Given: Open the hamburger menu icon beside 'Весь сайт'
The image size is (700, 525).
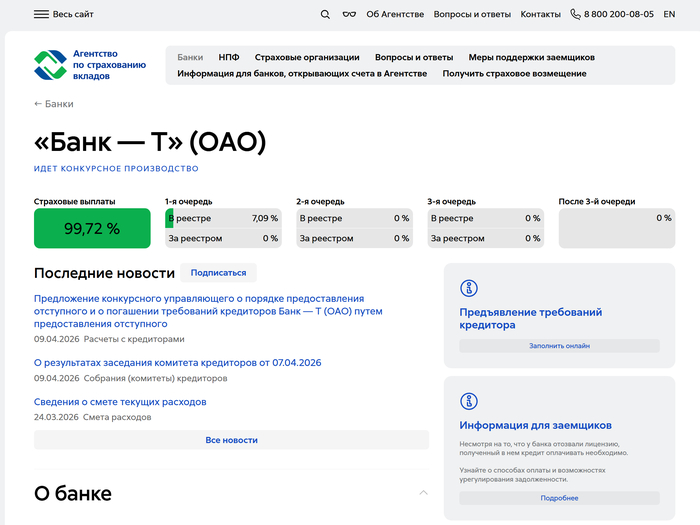Looking at the screenshot, I should (x=41, y=14).
